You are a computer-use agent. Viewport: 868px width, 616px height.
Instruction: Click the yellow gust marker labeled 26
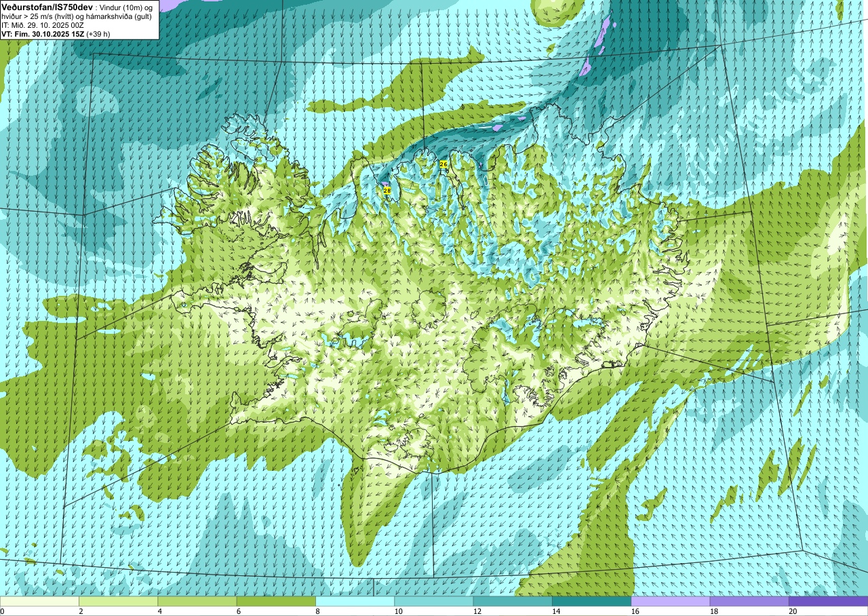pos(443,164)
